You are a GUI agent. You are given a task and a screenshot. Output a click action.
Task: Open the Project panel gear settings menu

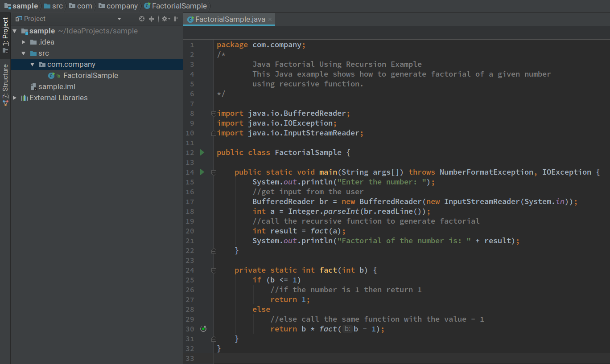coord(165,19)
